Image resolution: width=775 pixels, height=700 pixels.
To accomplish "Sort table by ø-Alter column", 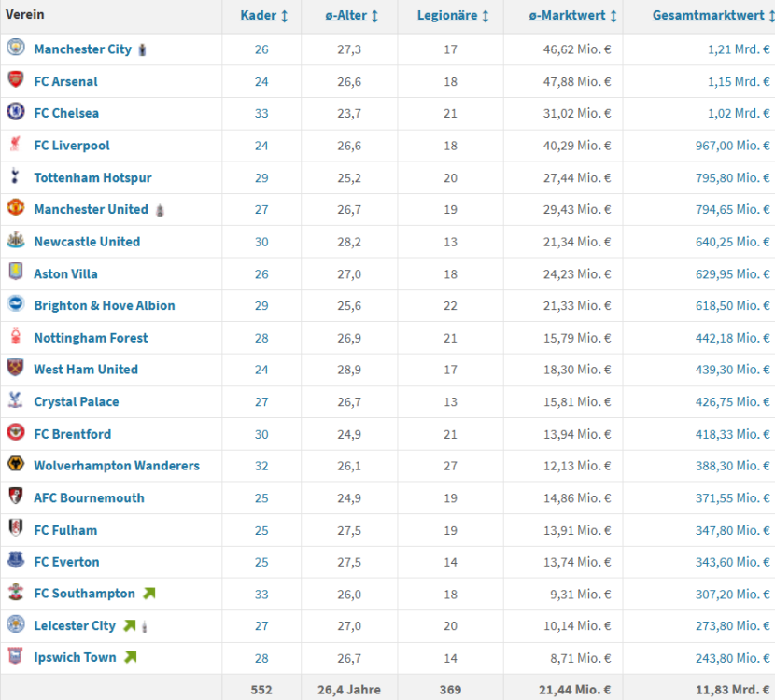I will click(x=352, y=16).
